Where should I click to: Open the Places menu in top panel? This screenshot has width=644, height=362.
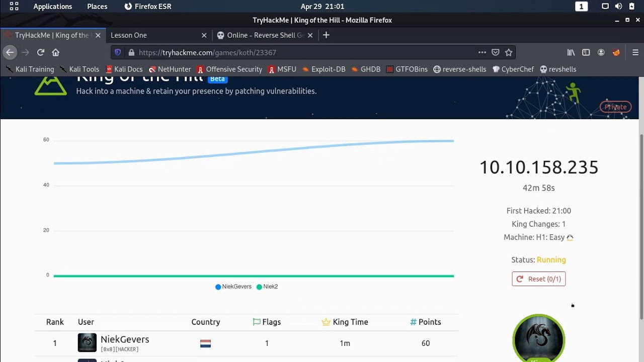[x=97, y=7]
